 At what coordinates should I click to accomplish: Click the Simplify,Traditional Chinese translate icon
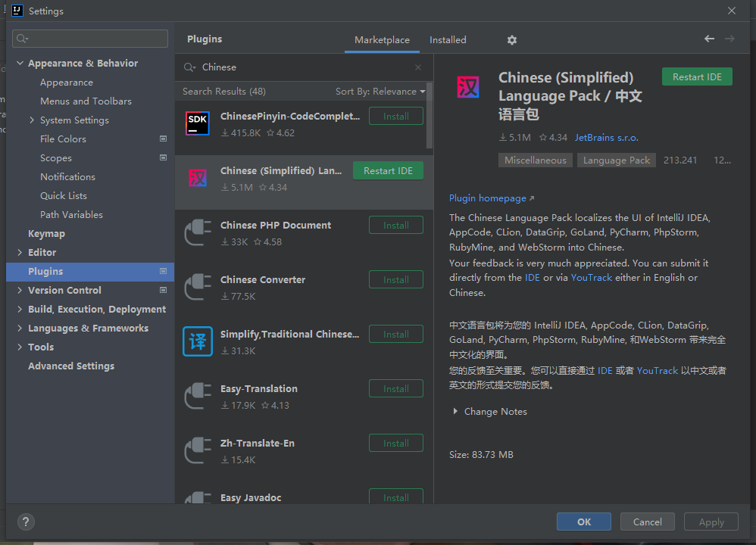198,341
